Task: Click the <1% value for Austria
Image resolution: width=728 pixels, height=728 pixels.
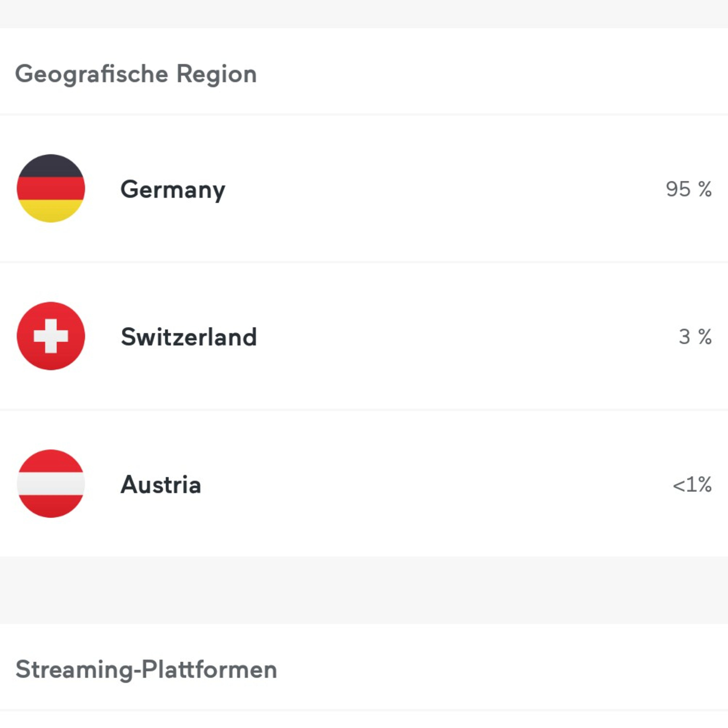Action: (692, 484)
